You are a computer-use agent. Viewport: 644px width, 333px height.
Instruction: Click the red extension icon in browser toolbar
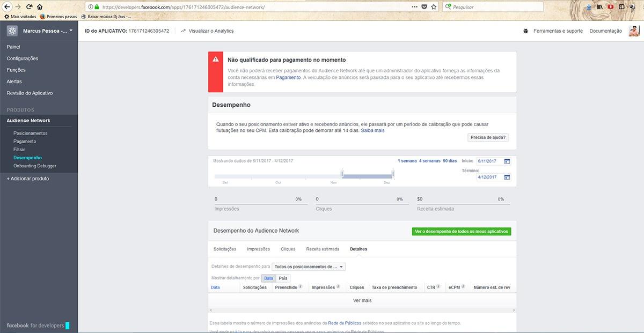(610, 7)
